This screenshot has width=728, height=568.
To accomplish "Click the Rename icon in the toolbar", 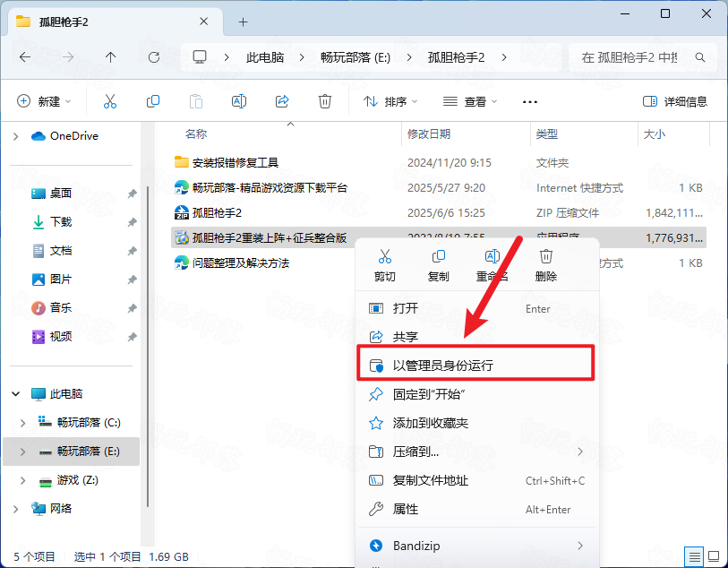I will coord(239,101).
